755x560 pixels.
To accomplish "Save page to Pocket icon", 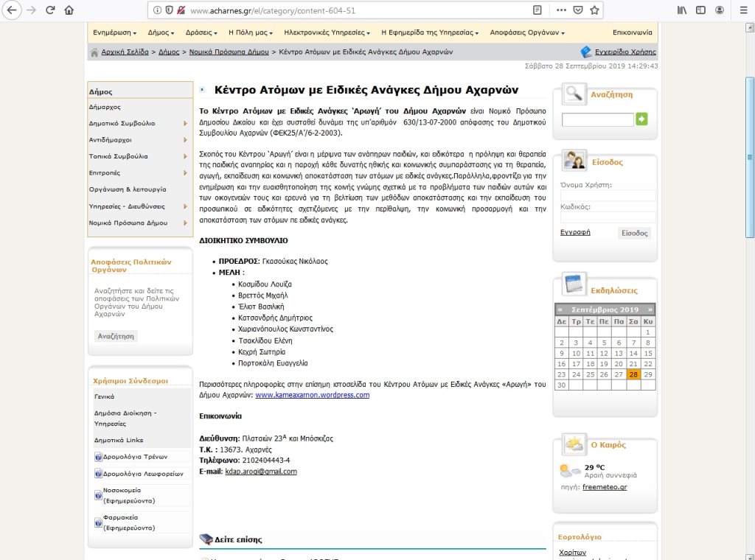I will coord(578,10).
